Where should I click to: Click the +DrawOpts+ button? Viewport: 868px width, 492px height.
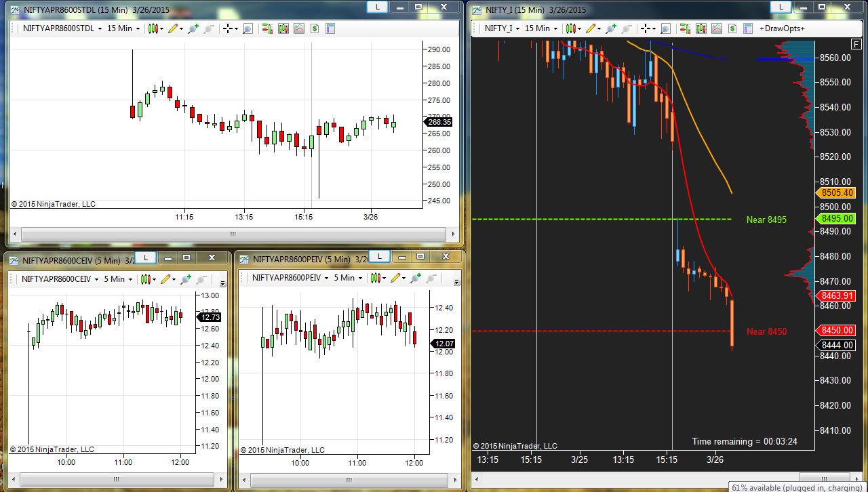pyautogui.click(x=782, y=28)
